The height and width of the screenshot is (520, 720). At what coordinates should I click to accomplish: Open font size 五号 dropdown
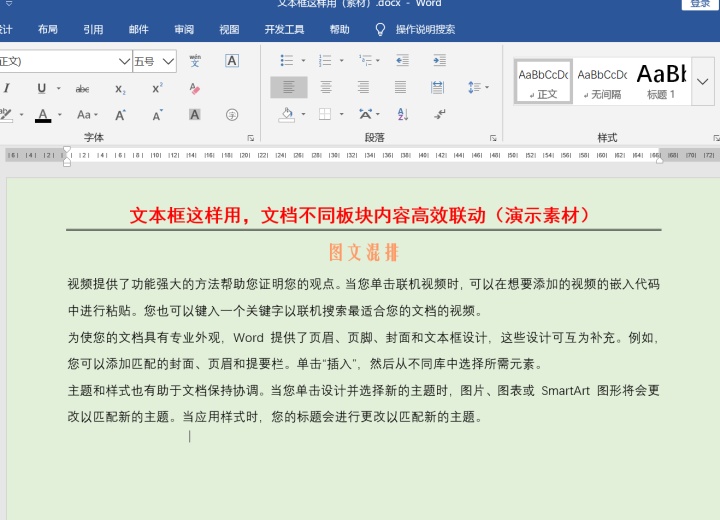pos(155,61)
